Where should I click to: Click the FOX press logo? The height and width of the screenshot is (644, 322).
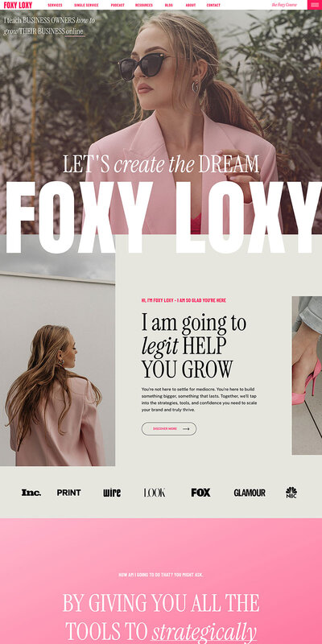[200, 493]
